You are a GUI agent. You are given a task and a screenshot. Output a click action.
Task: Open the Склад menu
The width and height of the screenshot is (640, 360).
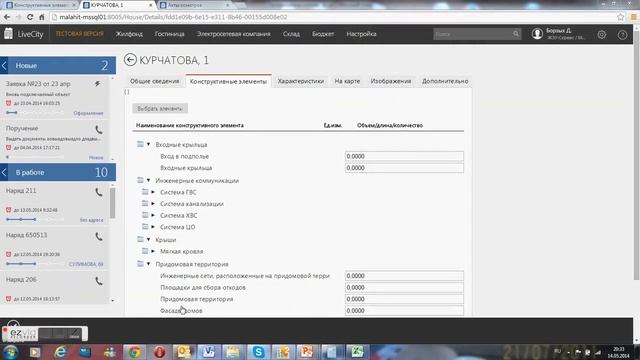click(291, 34)
